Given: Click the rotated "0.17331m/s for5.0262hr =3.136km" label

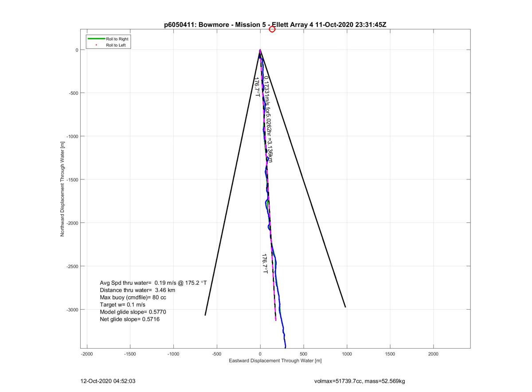Looking at the screenshot, I should coord(267,119).
